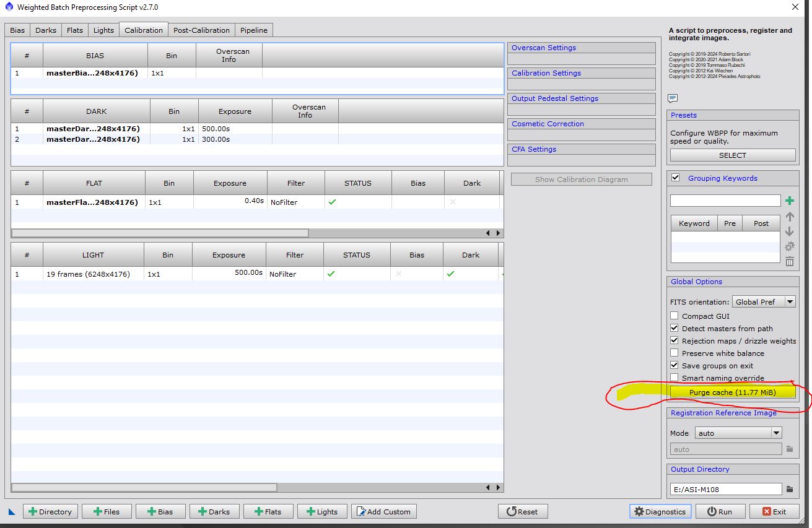Enable Grouping Keywords checkbox
Image resolution: width=812 pixels, height=528 pixels.
(x=675, y=178)
